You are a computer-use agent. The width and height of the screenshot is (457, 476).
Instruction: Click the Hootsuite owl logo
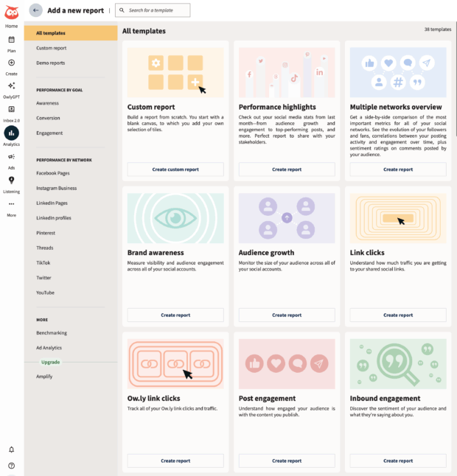pos(12,13)
